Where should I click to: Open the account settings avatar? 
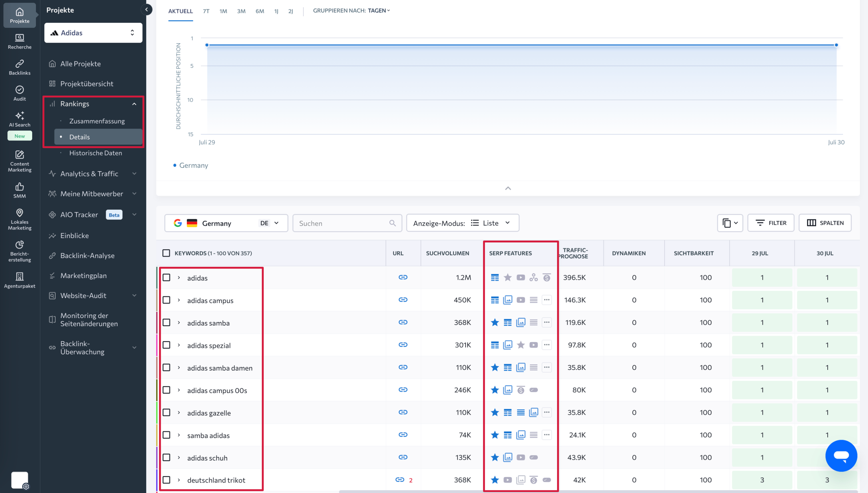[x=20, y=480]
